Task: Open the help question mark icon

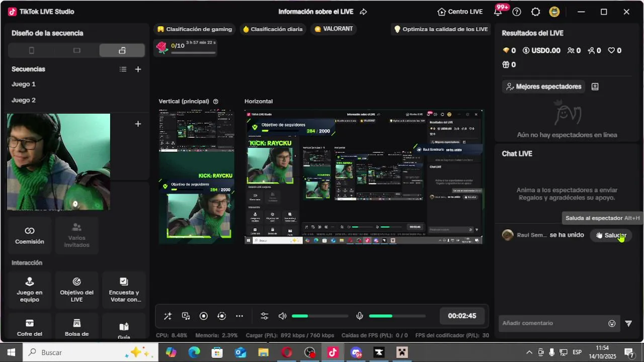Action: click(517, 12)
